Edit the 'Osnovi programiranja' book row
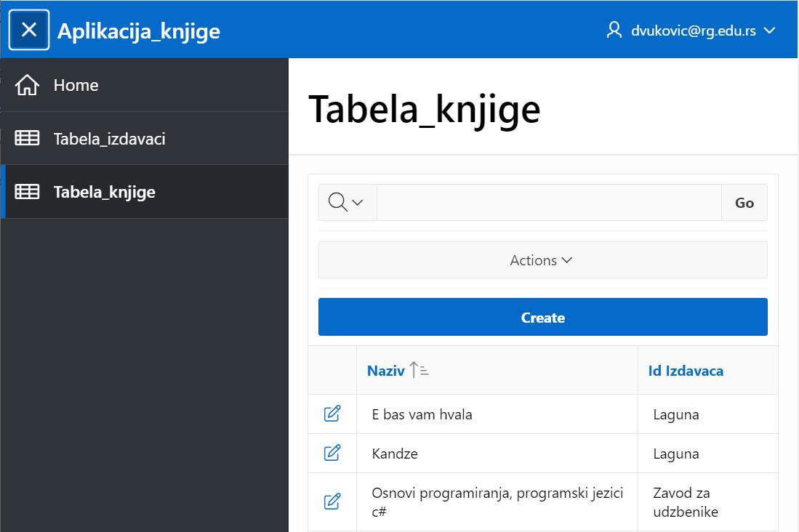Screen dimensions: 799x532 pos(332,501)
